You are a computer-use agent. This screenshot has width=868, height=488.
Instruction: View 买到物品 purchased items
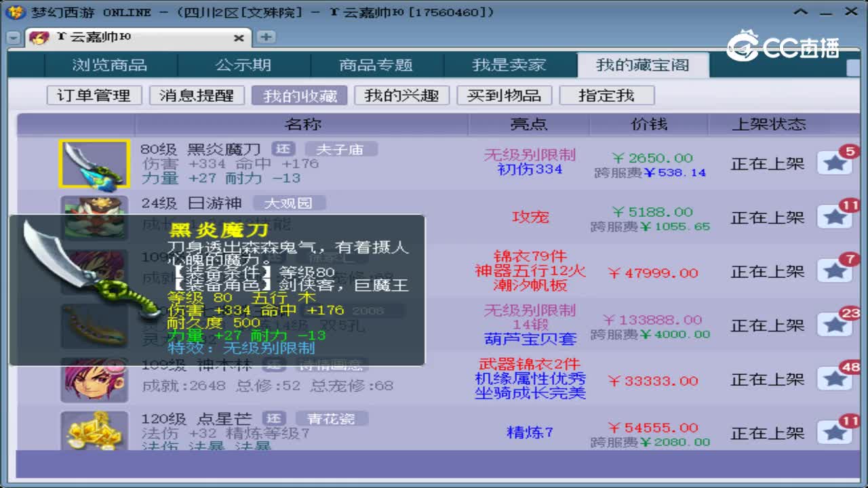[x=504, y=96]
